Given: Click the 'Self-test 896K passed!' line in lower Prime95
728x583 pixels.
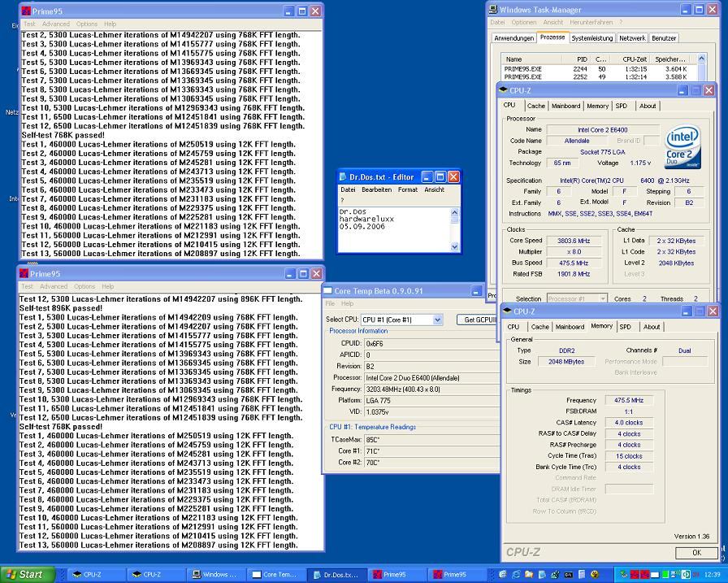Looking at the screenshot, I should pos(61,308).
